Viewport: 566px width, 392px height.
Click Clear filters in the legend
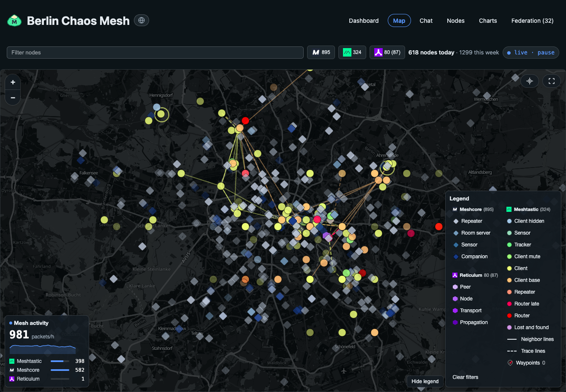point(465,377)
